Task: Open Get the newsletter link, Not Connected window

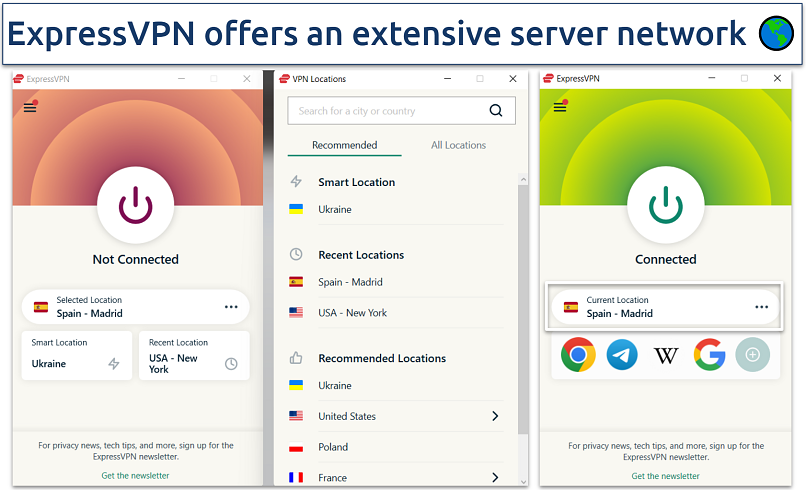Action: pyautogui.click(x=135, y=476)
